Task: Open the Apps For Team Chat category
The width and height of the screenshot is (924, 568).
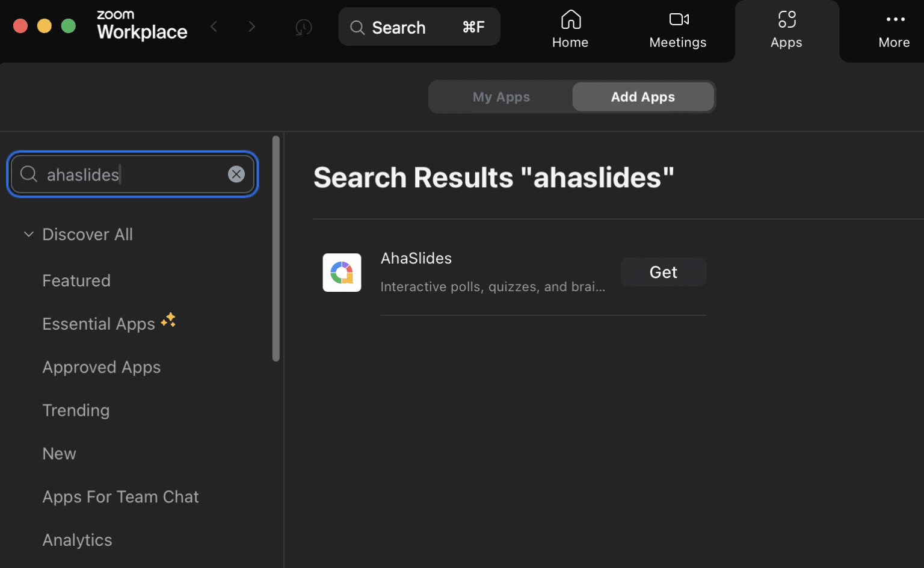Action: (x=120, y=496)
